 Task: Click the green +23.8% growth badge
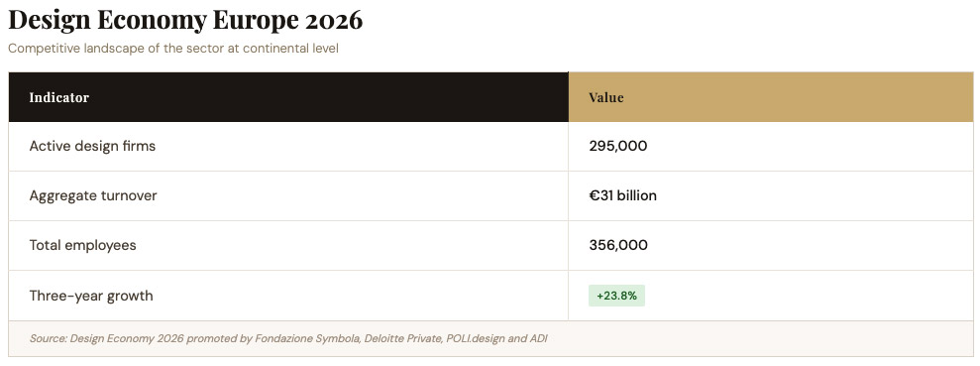(616, 296)
